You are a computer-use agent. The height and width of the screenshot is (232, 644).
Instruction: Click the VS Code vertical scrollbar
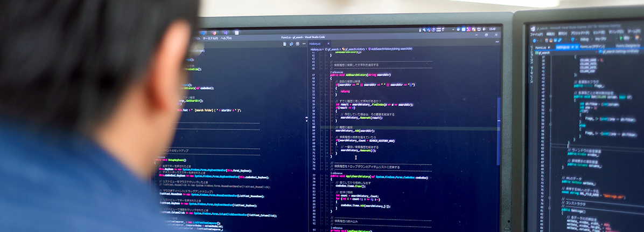(x=499, y=132)
